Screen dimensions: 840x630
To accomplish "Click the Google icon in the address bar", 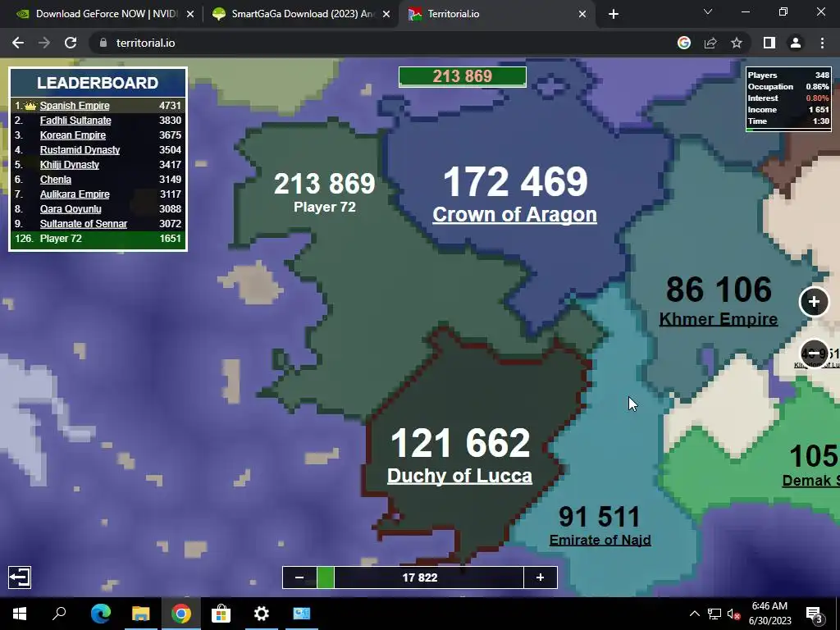I will (684, 43).
